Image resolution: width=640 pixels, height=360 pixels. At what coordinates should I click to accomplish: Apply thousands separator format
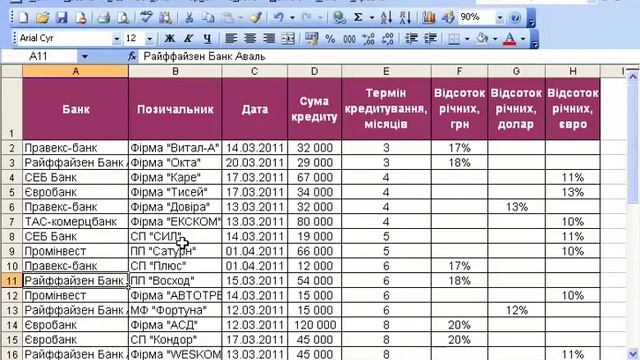[349, 39]
